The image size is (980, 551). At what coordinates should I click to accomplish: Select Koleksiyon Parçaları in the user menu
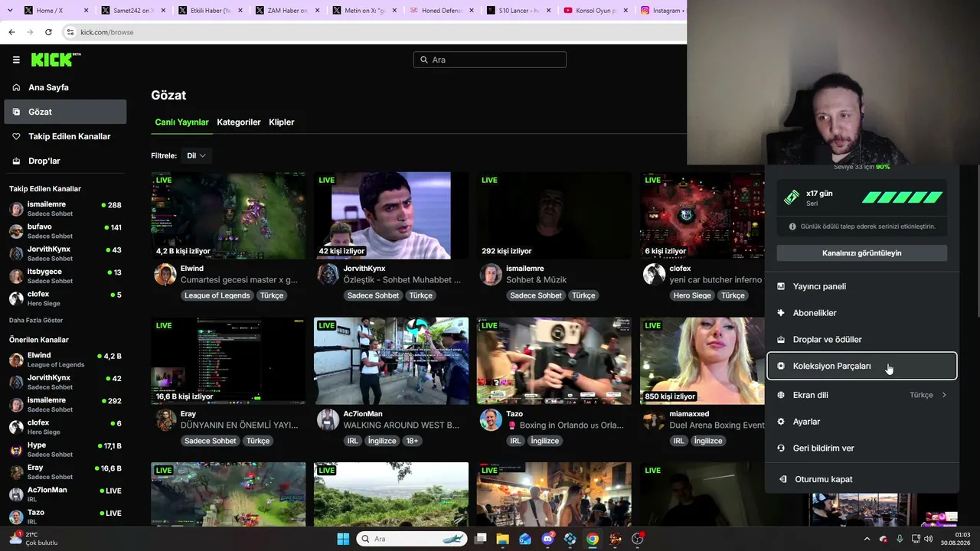[862, 366]
